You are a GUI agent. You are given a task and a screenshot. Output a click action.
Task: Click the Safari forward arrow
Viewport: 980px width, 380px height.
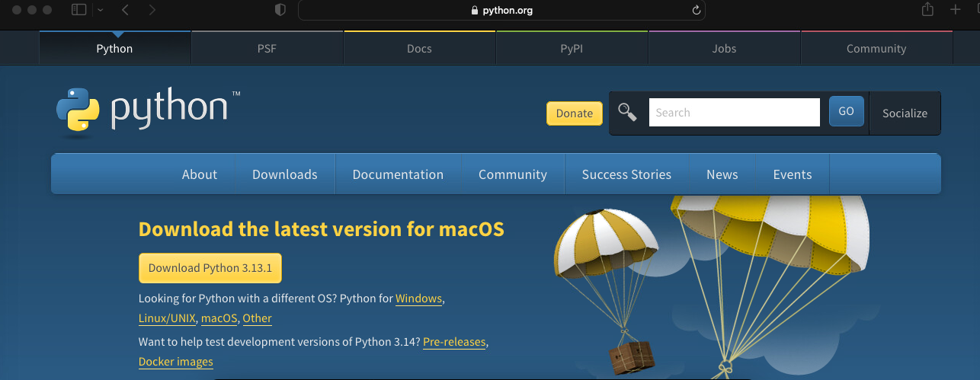[x=152, y=10]
